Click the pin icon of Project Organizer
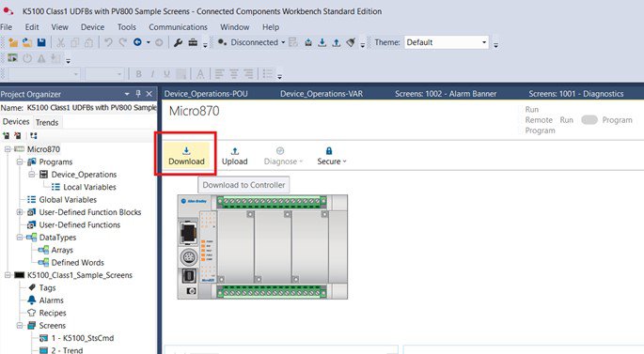The image size is (644, 354). (138, 94)
